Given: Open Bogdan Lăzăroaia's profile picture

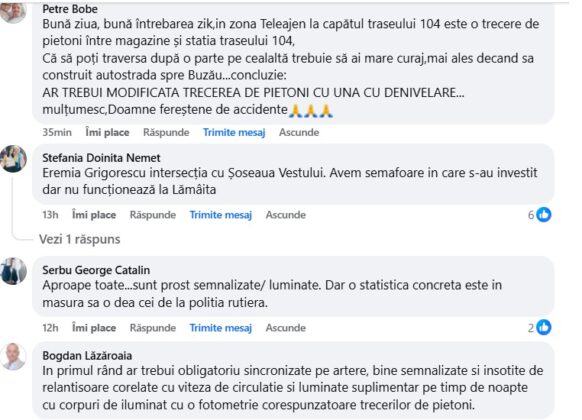Looking at the screenshot, I should [13, 357].
